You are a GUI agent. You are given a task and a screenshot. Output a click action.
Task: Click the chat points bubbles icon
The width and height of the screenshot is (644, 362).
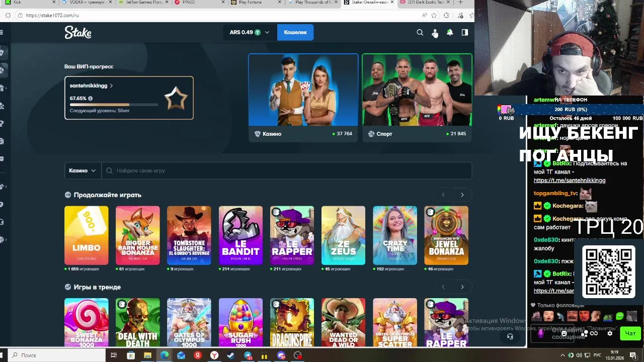pos(585,333)
